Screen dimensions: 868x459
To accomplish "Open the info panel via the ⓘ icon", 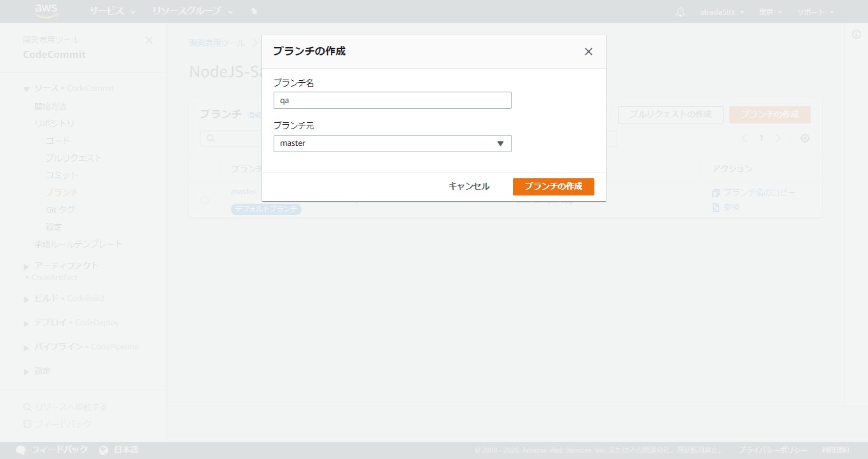I will [856, 34].
